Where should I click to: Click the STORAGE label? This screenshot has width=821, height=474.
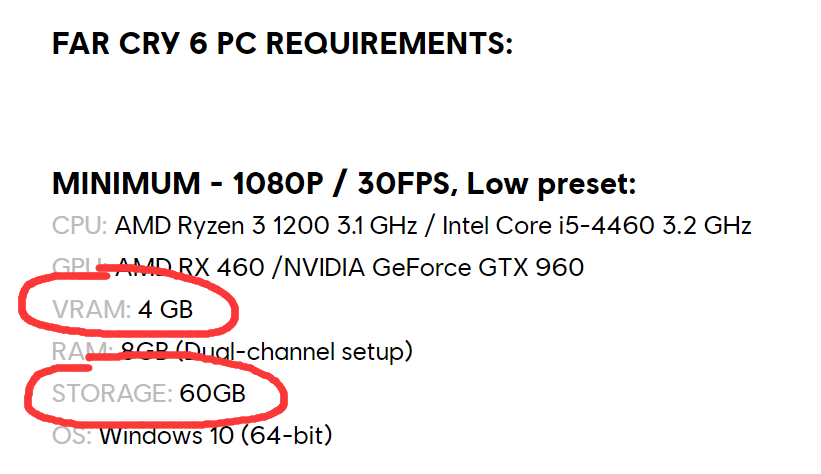[x=112, y=393]
